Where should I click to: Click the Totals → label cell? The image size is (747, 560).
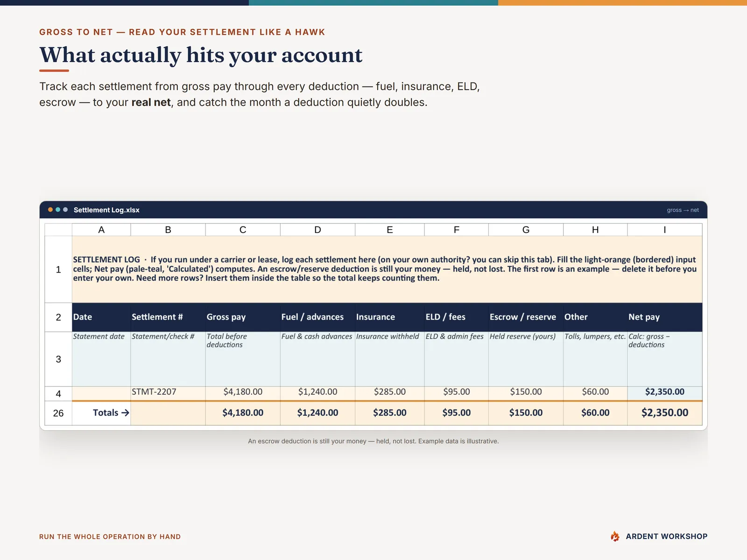point(101,413)
